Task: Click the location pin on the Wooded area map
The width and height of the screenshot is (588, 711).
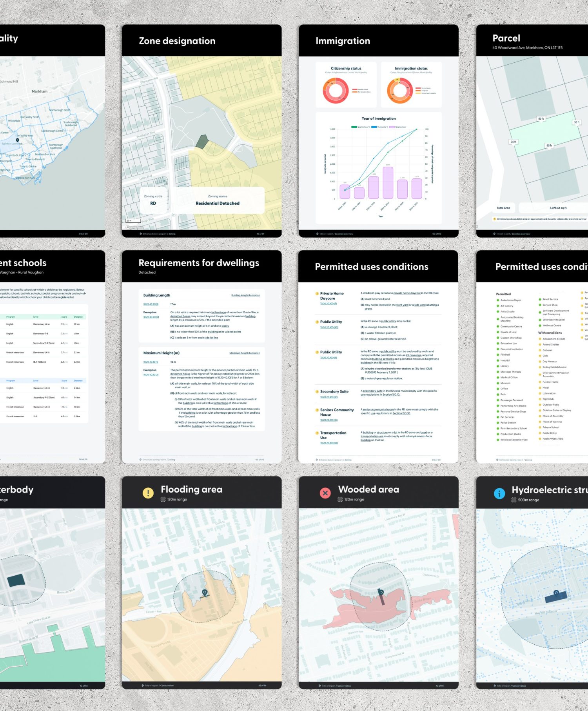Action: [380, 592]
